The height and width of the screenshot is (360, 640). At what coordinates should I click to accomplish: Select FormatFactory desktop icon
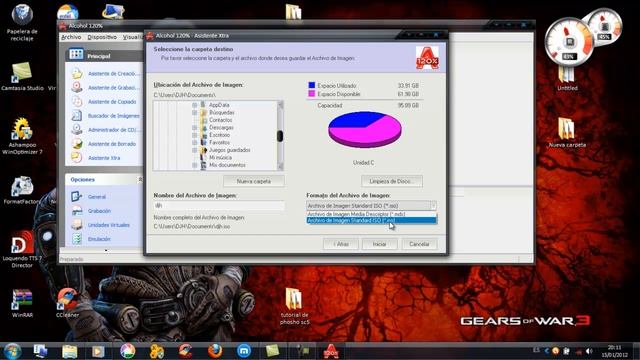click(x=22, y=191)
